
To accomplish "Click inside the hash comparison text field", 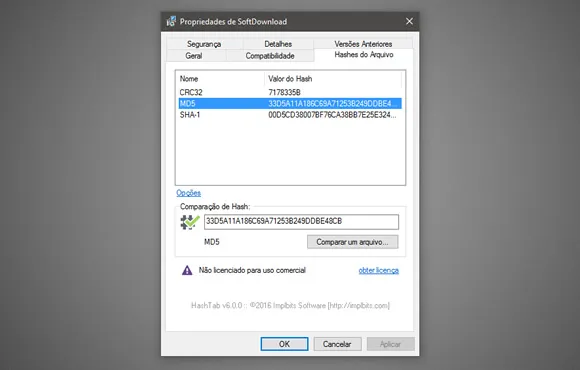I will point(301,222).
